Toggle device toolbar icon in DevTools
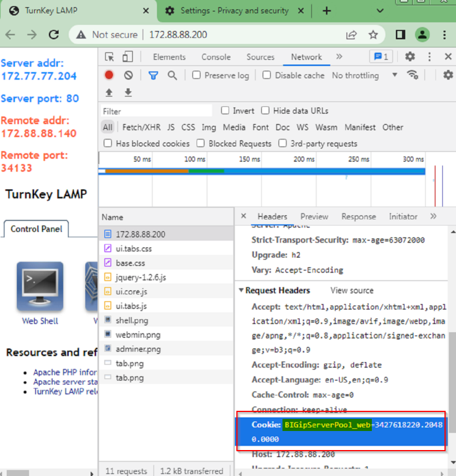456x476 pixels. pos(127,57)
